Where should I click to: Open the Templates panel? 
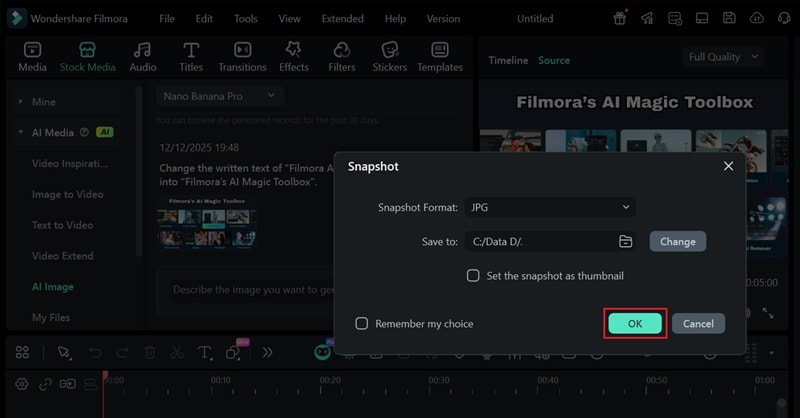440,57
